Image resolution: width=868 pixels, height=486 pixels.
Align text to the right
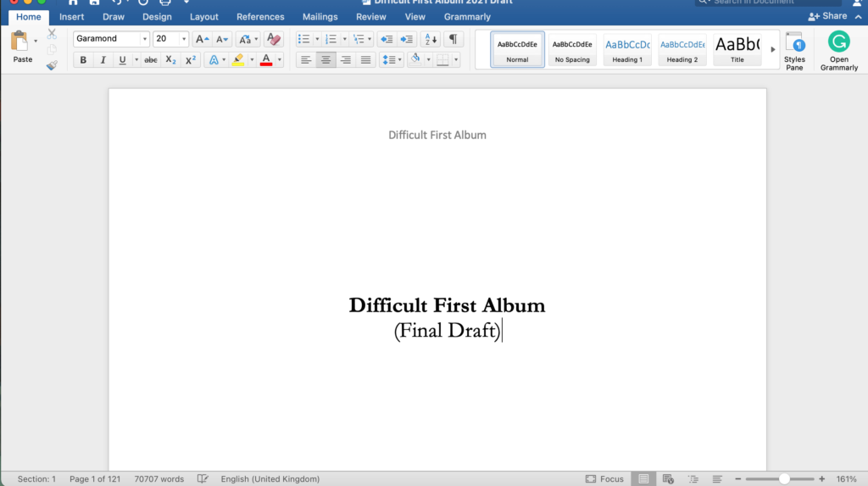346,60
